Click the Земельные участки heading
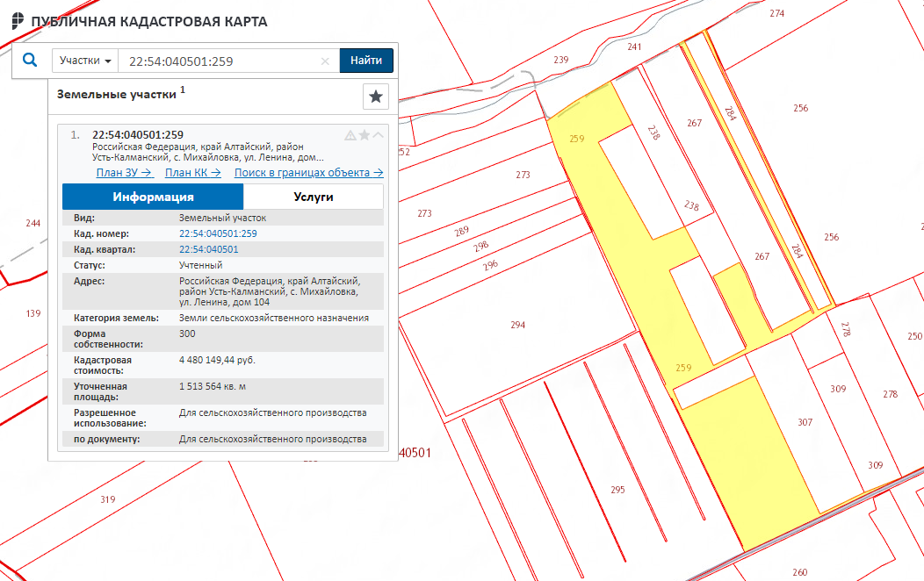This screenshot has height=581, width=924. tap(117, 94)
